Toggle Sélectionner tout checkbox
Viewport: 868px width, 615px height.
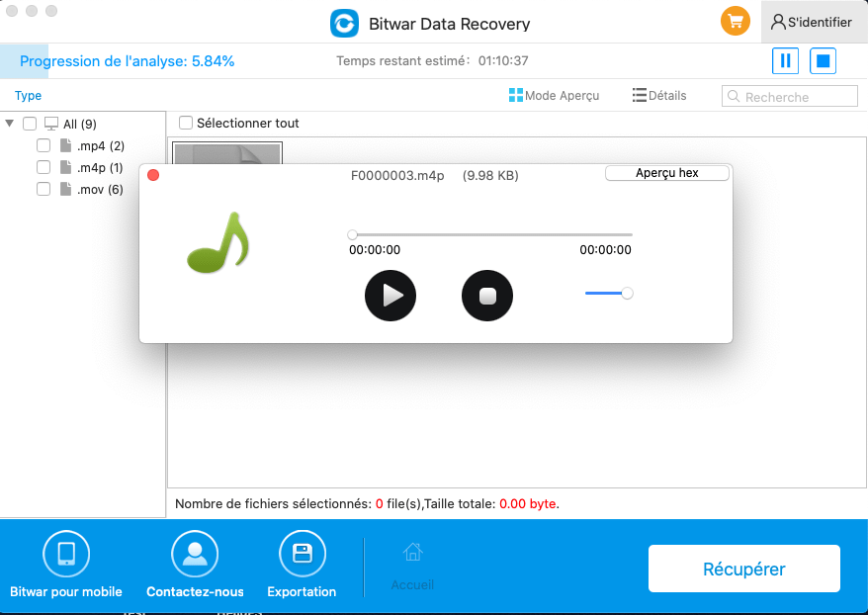(186, 123)
